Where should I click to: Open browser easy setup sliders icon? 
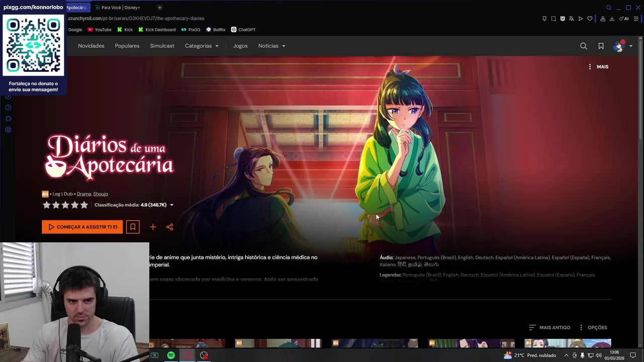pyautogui.click(x=636, y=19)
